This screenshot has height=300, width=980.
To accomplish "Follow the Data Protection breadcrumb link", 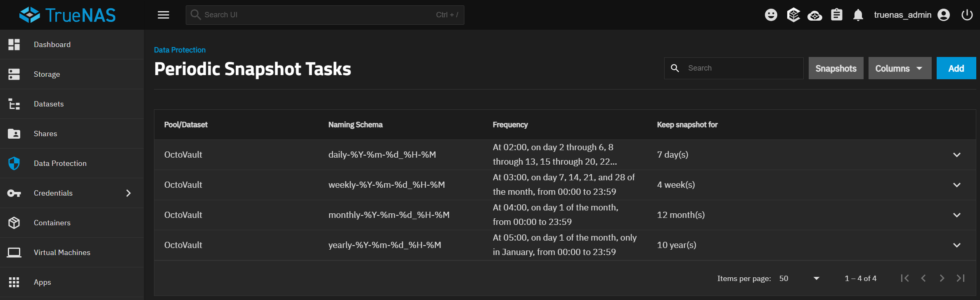I will point(180,50).
